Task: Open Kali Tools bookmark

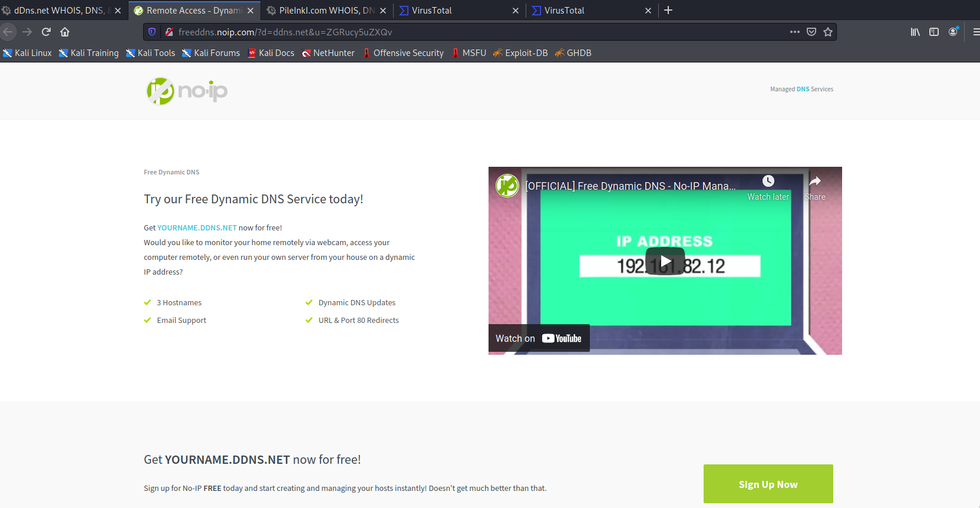Action: pyautogui.click(x=150, y=53)
